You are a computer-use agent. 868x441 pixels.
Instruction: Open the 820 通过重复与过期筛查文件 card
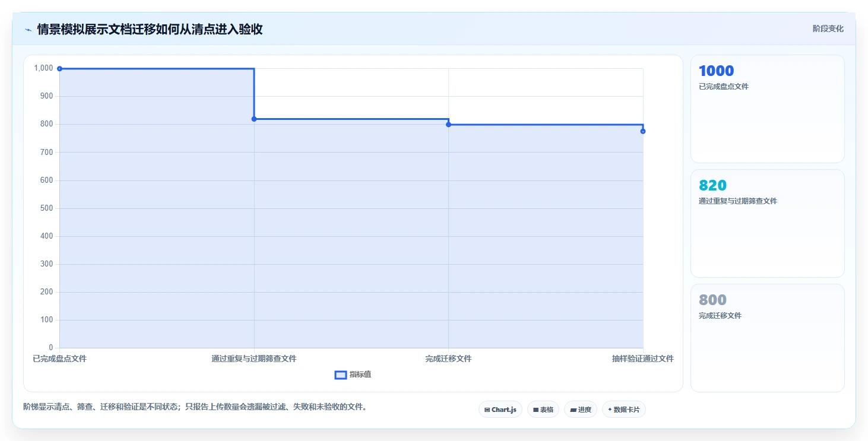click(767, 223)
